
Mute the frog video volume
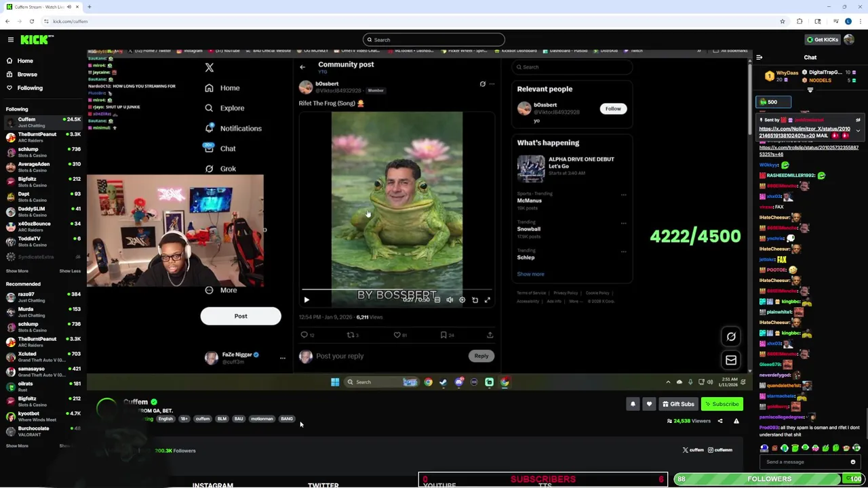[450, 300]
